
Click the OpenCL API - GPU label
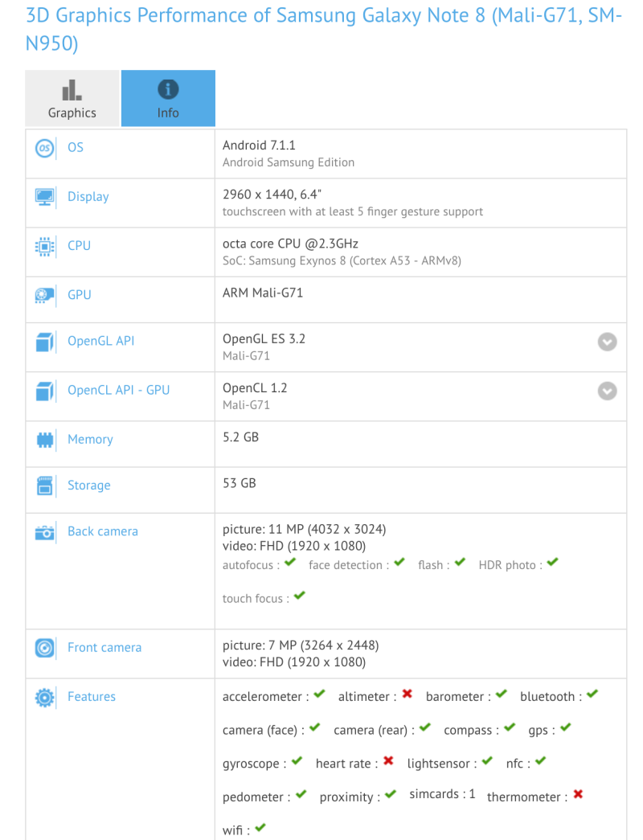click(x=118, y=390)
